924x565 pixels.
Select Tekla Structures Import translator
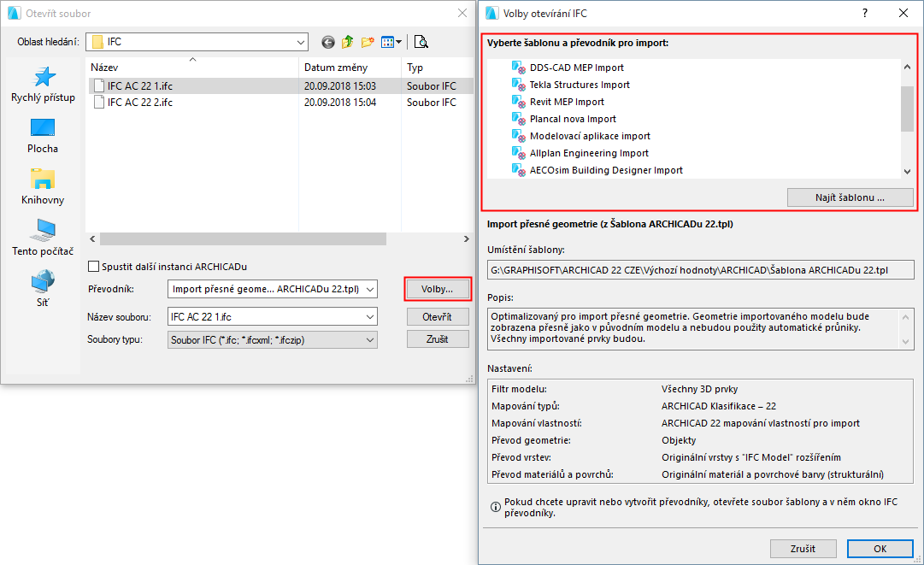click(x=580, y=85)
